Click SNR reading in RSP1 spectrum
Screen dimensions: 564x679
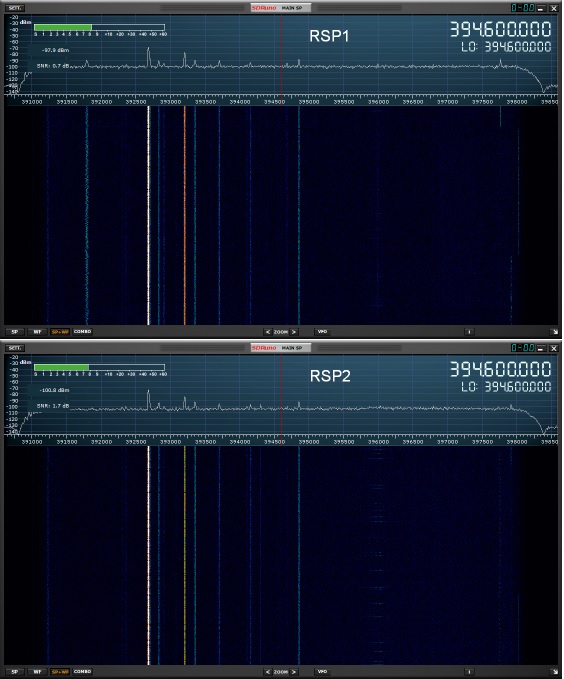[x=53, y=66]
